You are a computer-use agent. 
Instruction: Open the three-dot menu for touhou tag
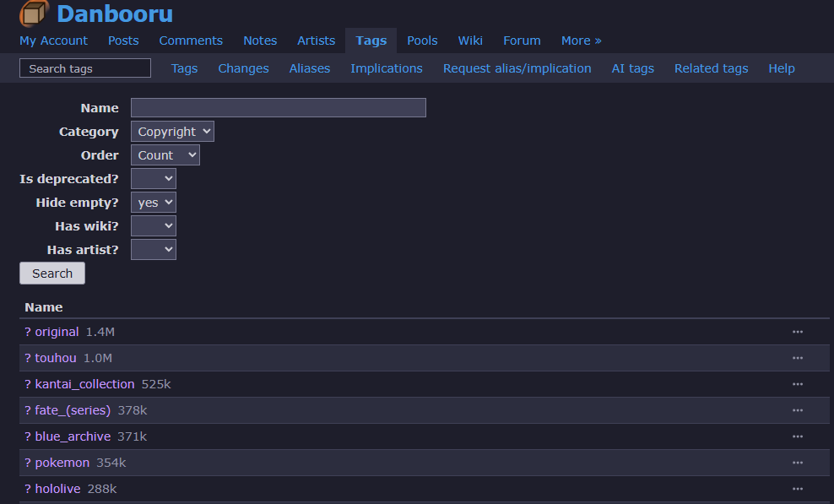click(x=797, y=358)
